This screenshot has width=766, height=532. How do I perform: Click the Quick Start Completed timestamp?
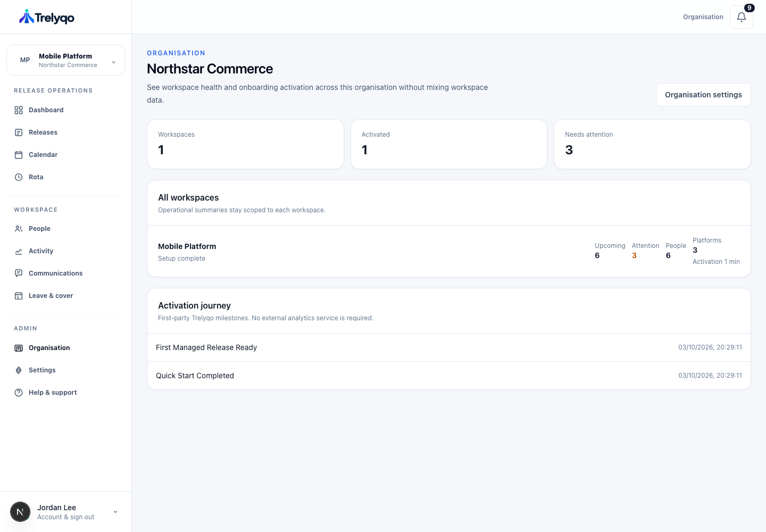(710, 376)
